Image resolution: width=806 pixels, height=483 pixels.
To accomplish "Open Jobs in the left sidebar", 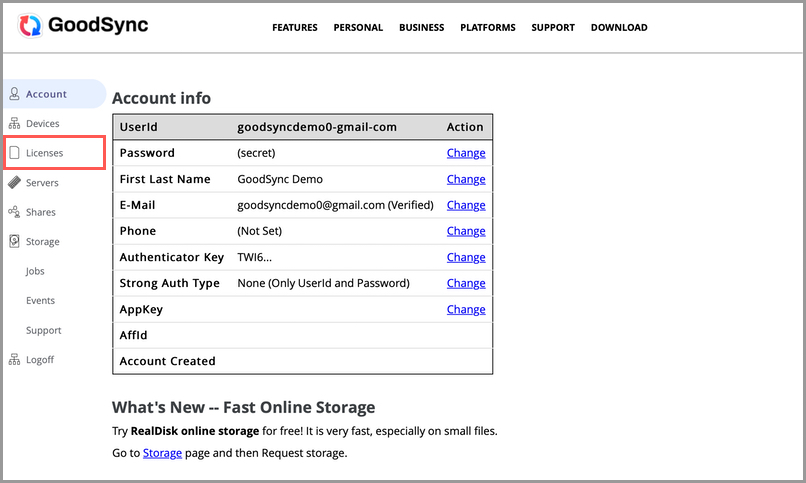I will (x=35, y=271).
